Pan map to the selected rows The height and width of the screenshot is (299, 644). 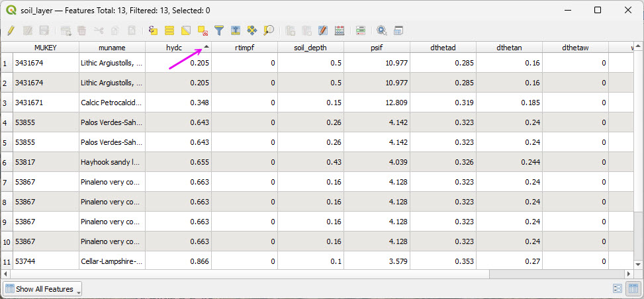pyautogui.click(x=252, y=30)
